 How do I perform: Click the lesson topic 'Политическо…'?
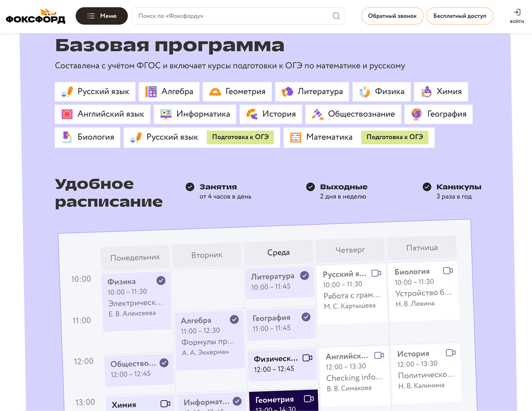pos(426,375)
